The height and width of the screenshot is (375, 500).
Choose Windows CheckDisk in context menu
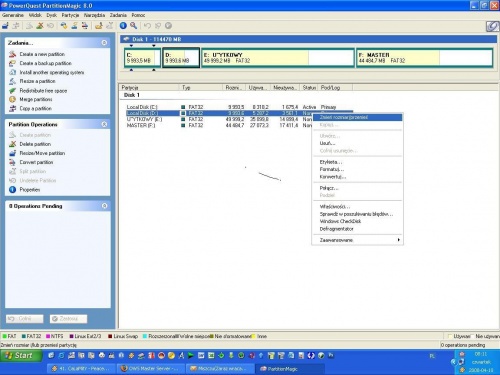tap(357, 221)
